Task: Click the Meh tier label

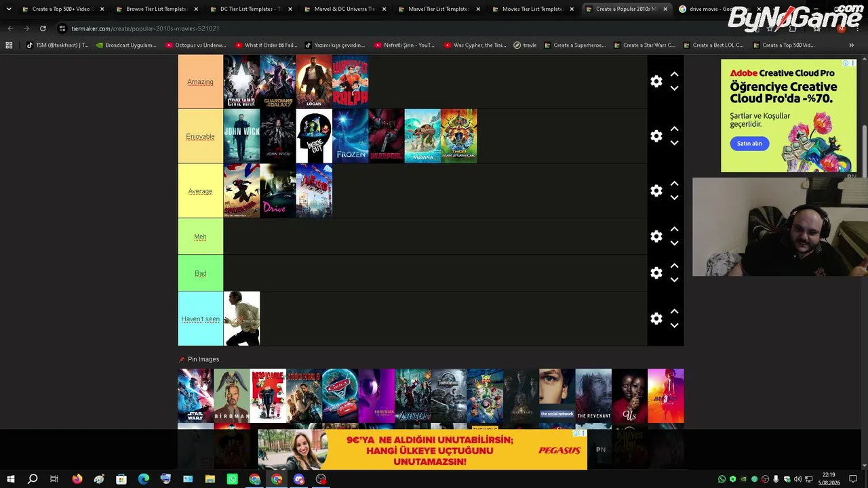Action: pos(200,237)
